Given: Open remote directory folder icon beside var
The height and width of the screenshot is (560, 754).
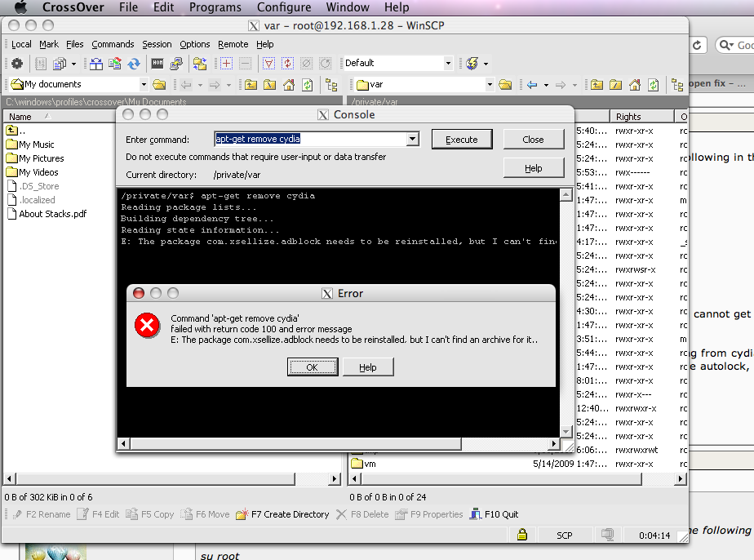Looking at the screenshot, I should pyautogui.click(x=505, y=85).
